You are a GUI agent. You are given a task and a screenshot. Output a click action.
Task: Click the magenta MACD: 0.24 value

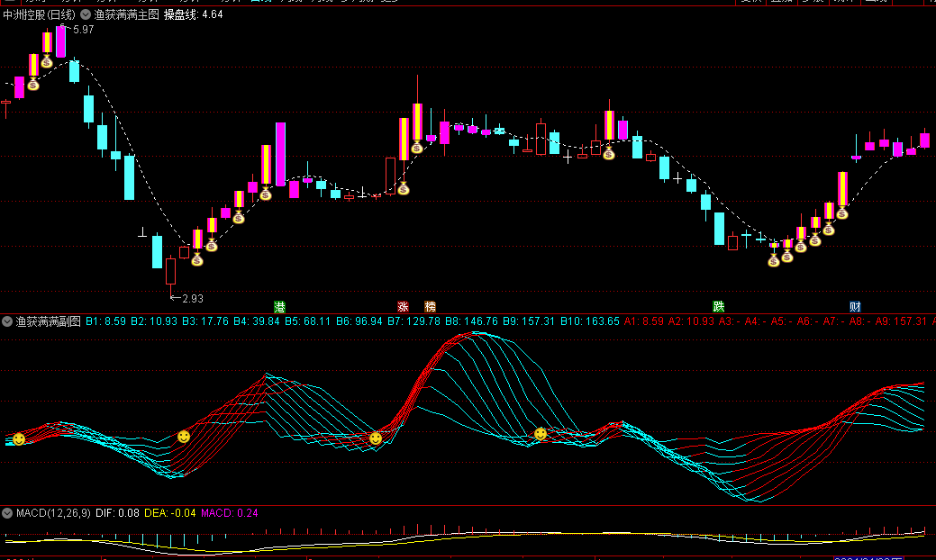coord(230,513)
